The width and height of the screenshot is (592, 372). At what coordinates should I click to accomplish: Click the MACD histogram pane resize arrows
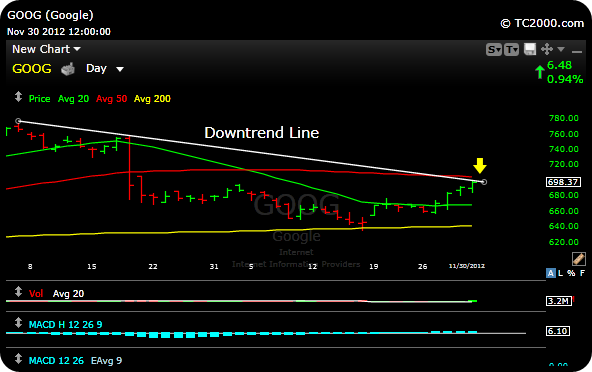pyautogui.click(x=18, y=323)
